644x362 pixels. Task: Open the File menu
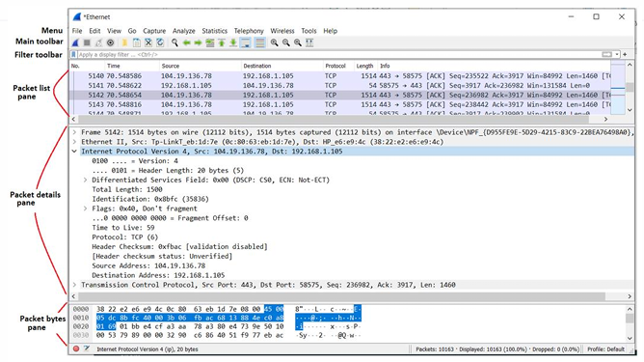tap(77, 31)
